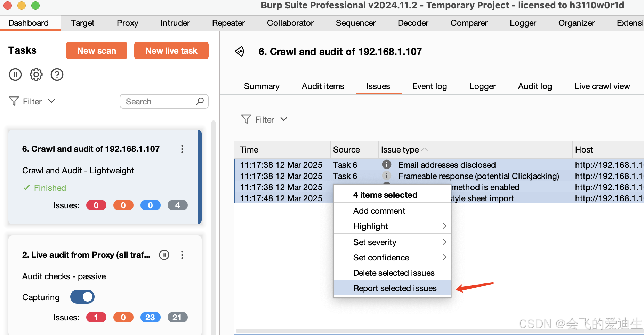Screen dimensions: 644x335
Task: Click the New live task button
Action: tap(171, 50)
